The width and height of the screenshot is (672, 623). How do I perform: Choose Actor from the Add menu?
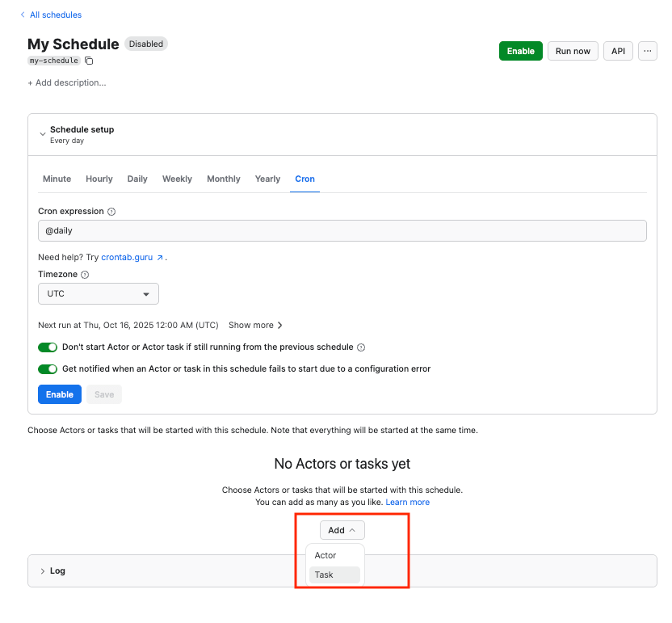325,556
